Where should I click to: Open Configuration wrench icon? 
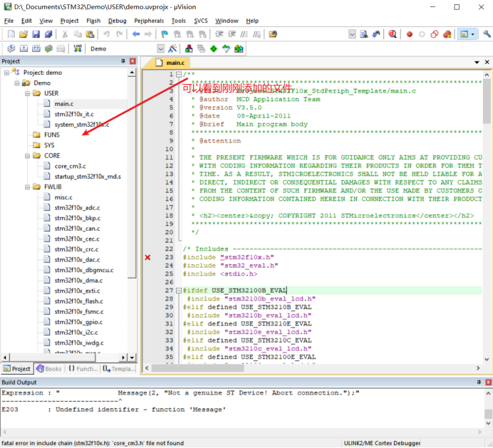click(487, 34)
